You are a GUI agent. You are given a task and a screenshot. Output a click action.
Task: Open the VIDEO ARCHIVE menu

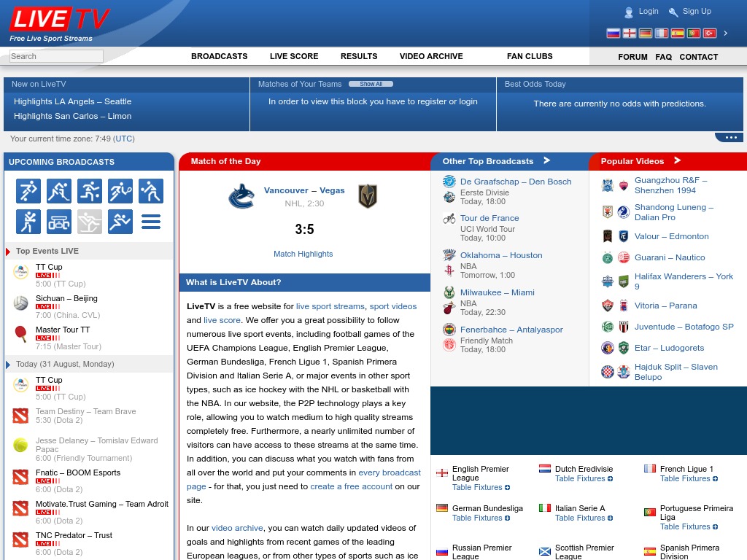[x=431, y=56]
